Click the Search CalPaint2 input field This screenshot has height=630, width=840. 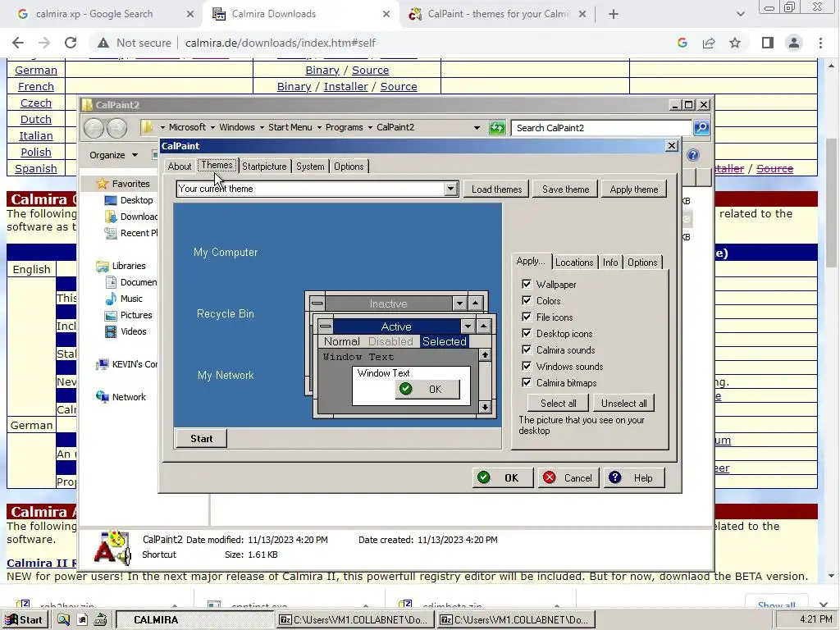pyautogui.click(x=601, y=128)
